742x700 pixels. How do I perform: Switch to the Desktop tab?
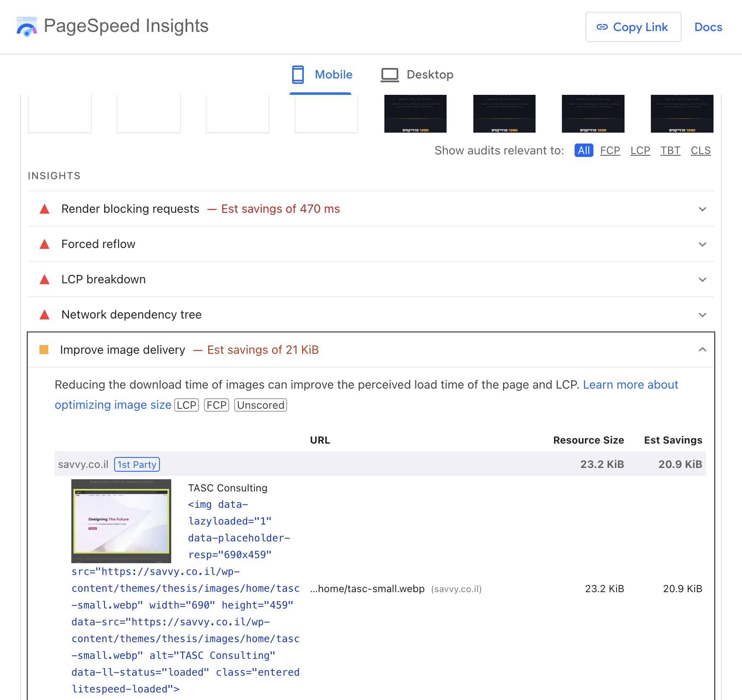click(417, 75)
